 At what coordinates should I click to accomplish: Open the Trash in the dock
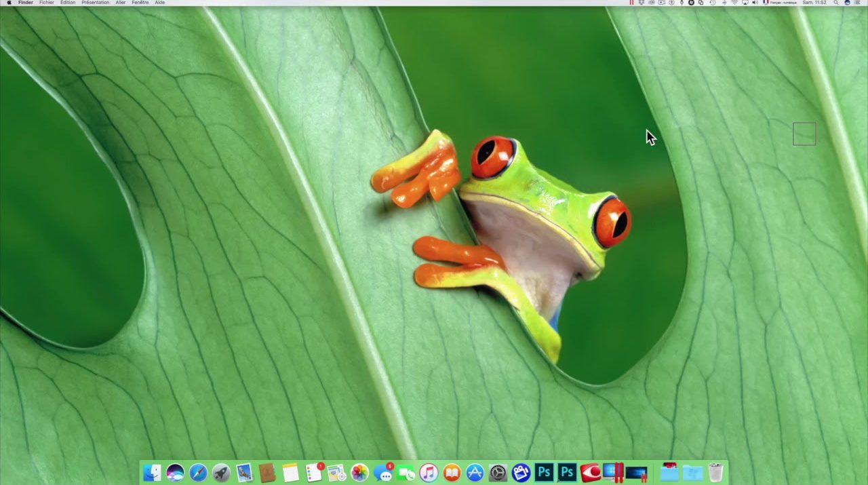tap(715, 473)
